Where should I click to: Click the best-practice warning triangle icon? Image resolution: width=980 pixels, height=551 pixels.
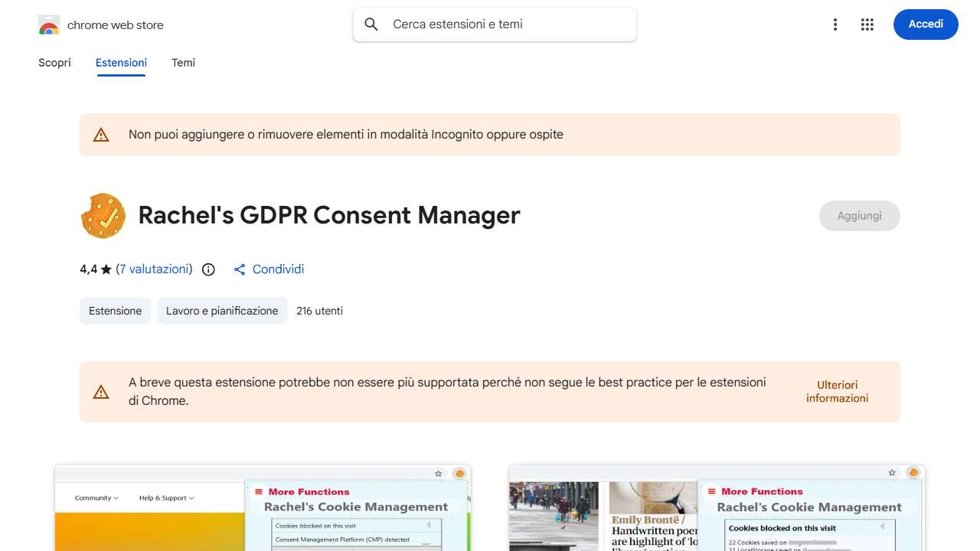point(100,391)
